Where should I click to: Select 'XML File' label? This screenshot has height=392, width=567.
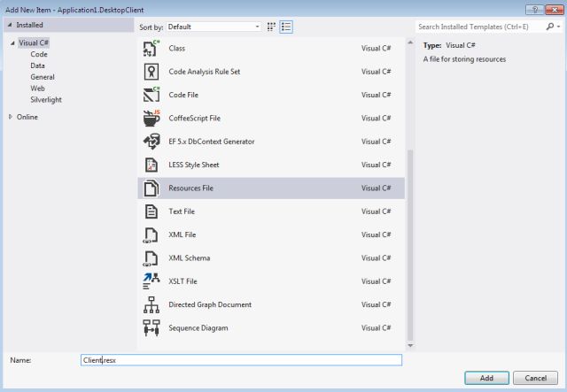click(x=183, y=234)
